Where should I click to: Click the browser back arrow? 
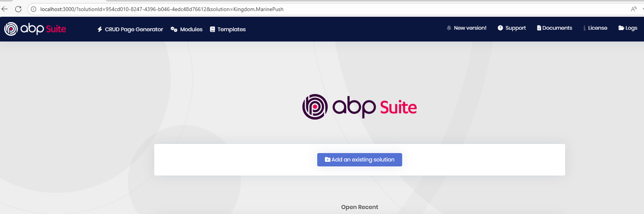coord(5,9)
